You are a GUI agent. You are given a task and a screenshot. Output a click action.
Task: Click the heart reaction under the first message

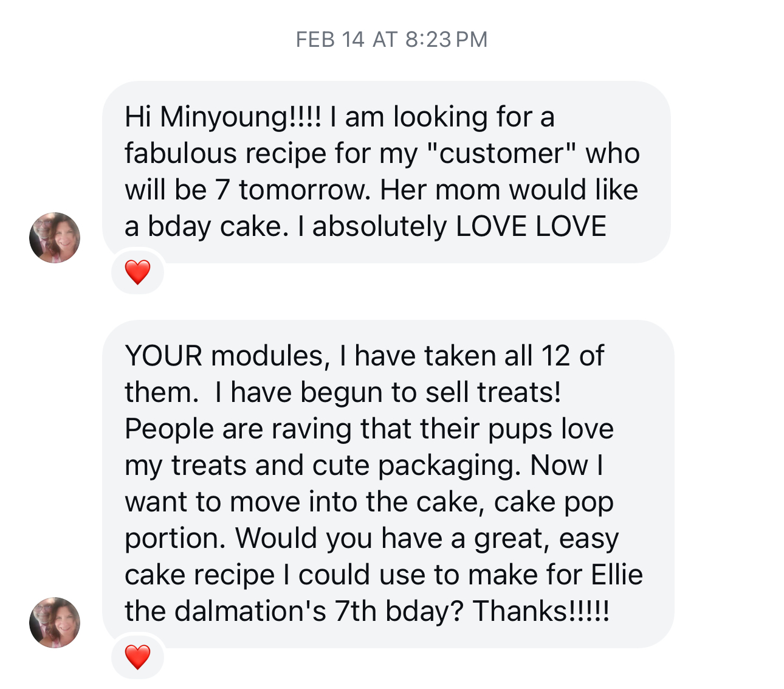(x=137, y=272)
